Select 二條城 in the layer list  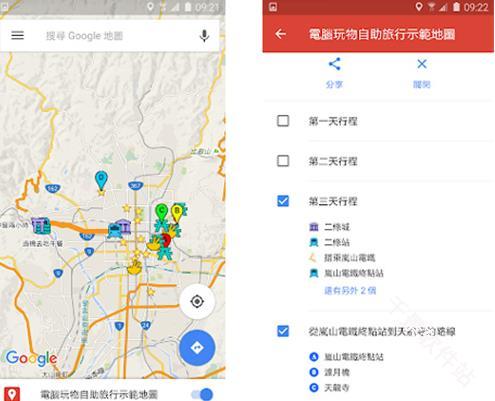point(337,227)
